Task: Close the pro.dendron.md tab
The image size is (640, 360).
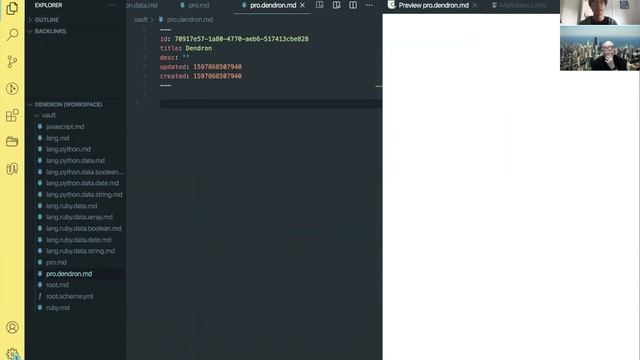Action: (x=302, y=5)
